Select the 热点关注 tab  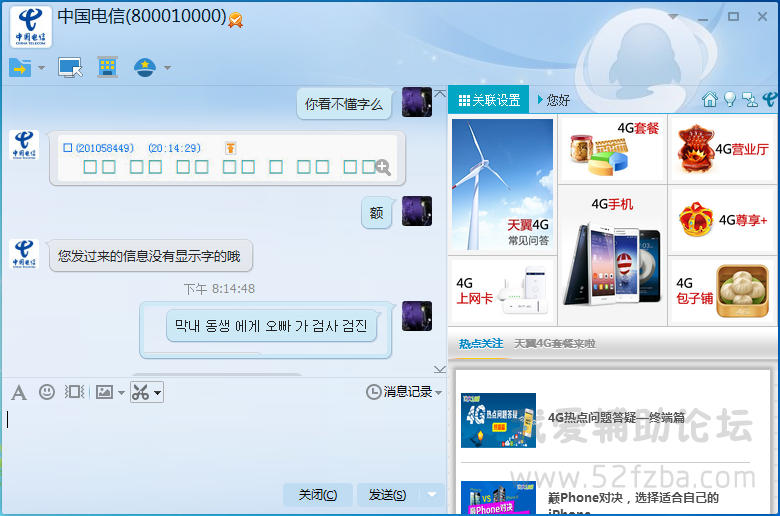point(481,343)
